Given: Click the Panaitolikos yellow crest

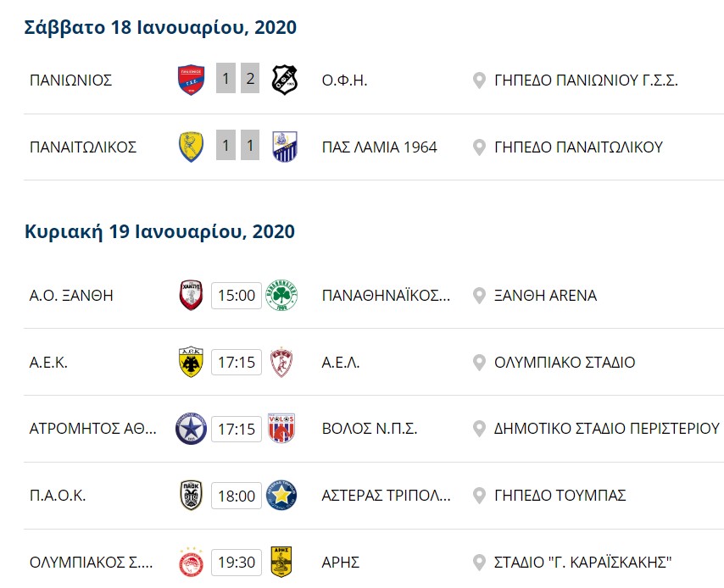Looking at the screenshot, I should (x=191, y=147).
